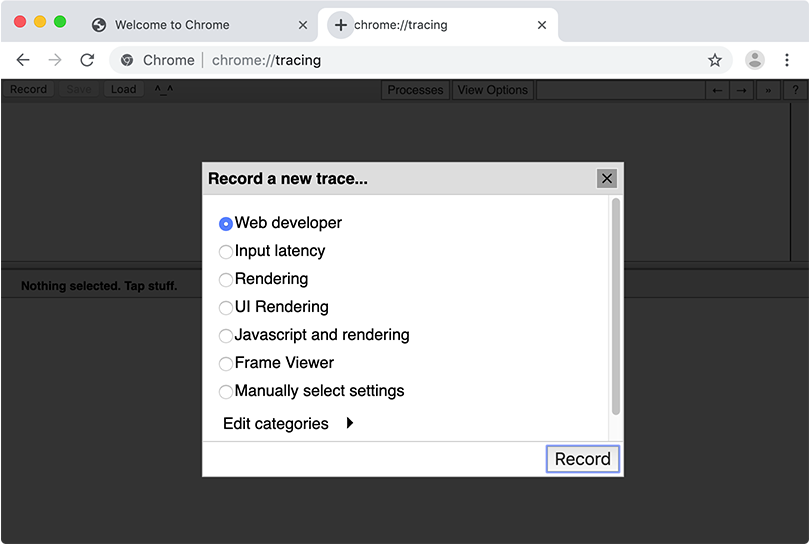Switch to the Welcome to Chrome tab
This screenshot has height=545, width=809.
tap(172, 25)
